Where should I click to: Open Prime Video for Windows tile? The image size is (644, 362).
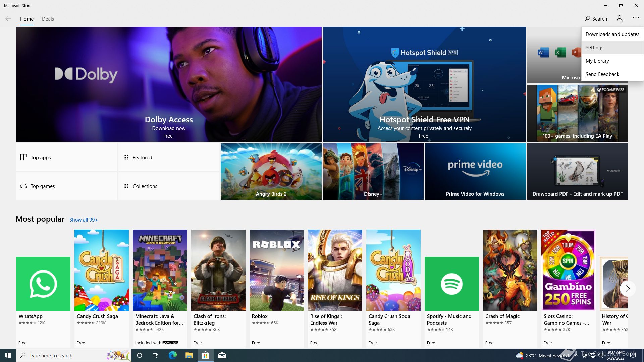[475, 172]
